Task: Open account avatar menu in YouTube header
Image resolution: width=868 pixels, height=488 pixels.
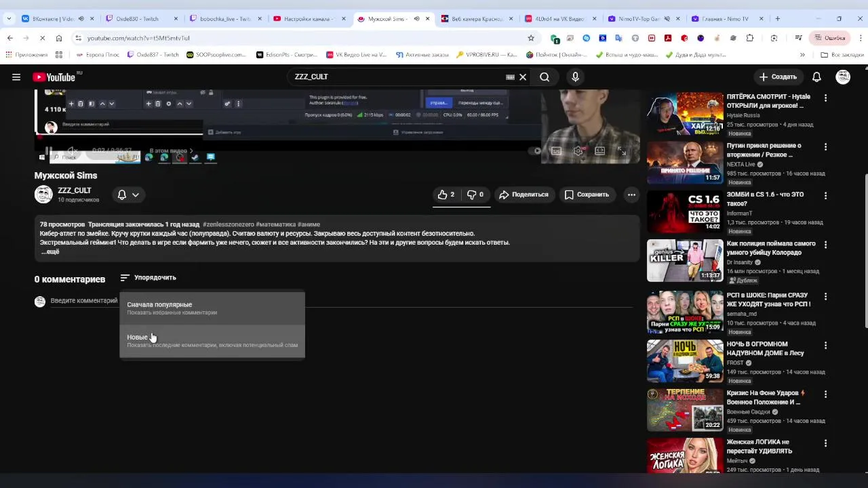Action: (843, 77)
